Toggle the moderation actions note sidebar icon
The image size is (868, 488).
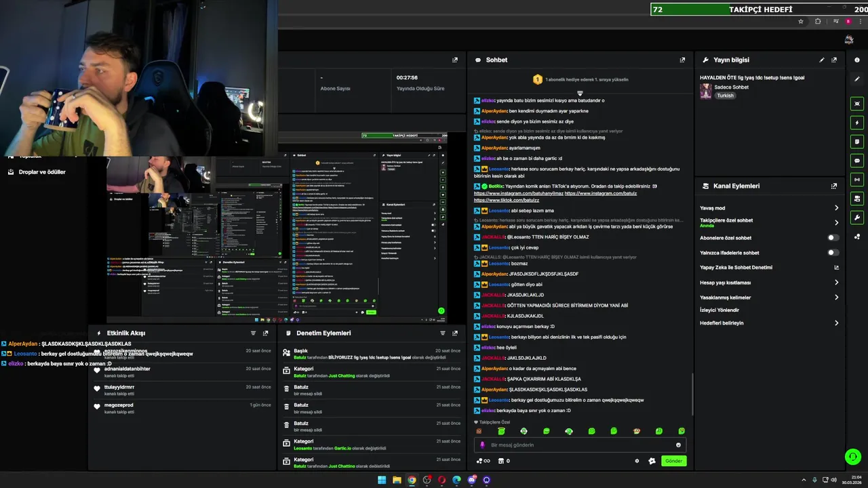(857, 142)
